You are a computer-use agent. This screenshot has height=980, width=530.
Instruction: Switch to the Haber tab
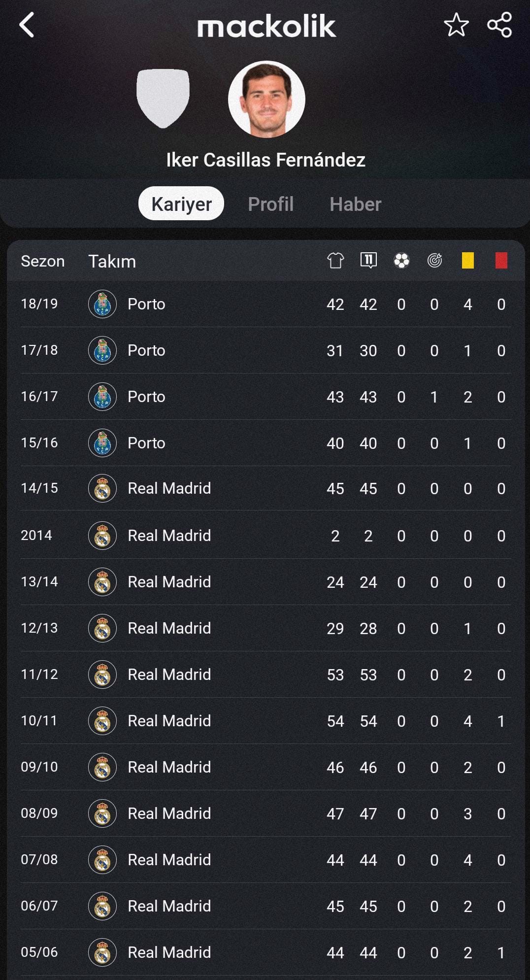(355, 204)
